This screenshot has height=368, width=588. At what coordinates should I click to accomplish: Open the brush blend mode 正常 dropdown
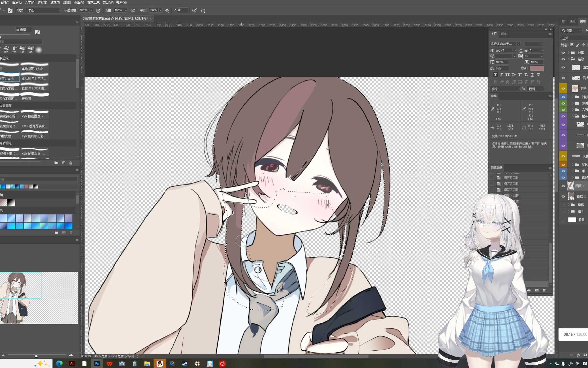tap(43, 10)
